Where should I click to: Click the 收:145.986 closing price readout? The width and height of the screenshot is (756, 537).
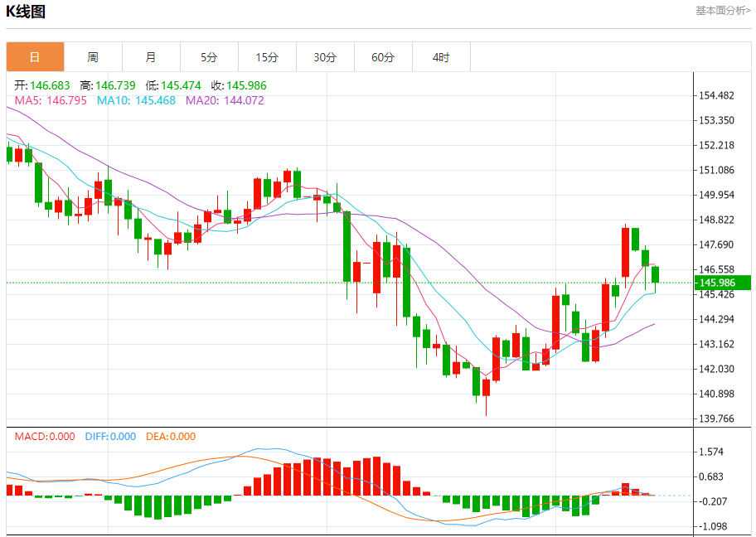click(239, 85)
